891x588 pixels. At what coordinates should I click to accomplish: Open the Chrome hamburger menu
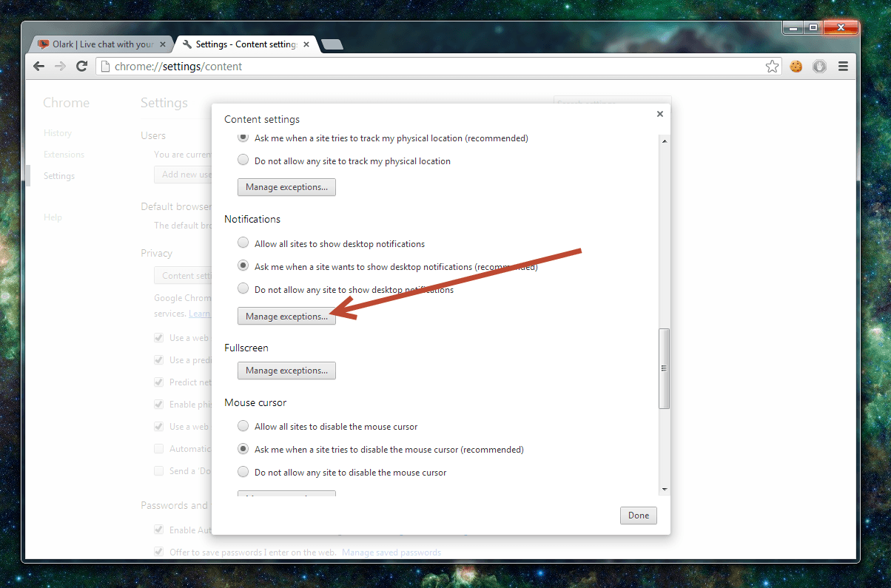(843, 67)
